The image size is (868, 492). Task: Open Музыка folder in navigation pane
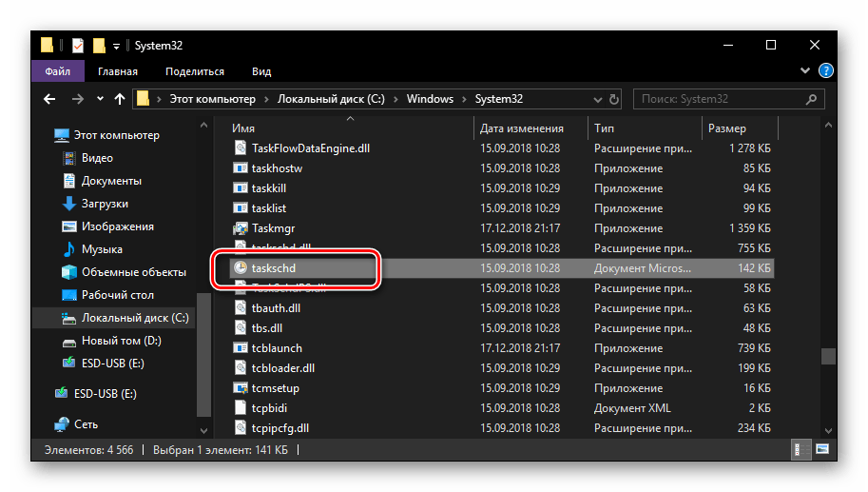pyautogui.click(x=102, y=249)
